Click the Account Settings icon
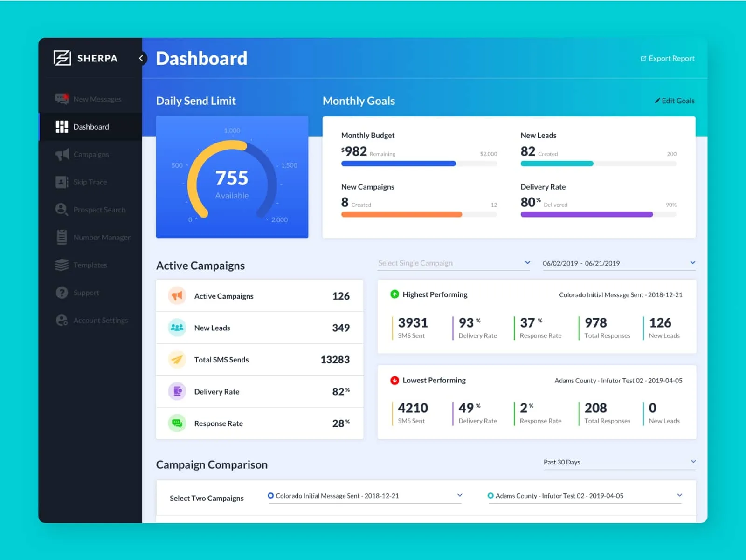The height and width of the screenshot is (560, 746). [61, 320]
